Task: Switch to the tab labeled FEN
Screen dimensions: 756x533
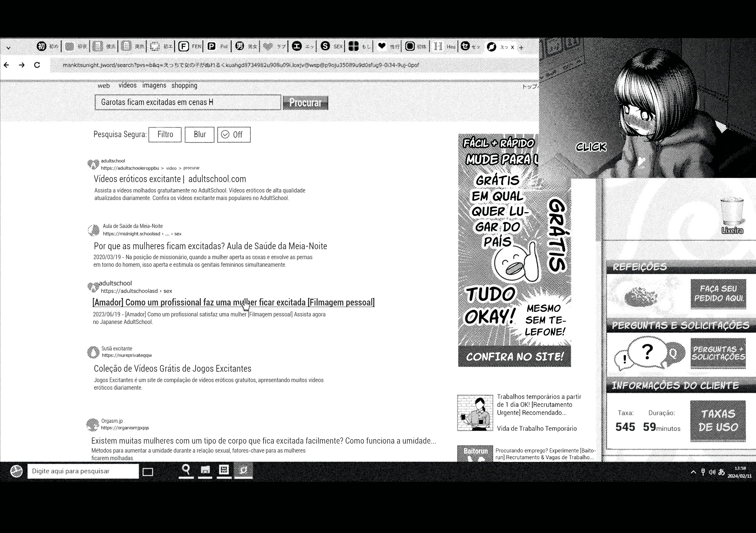Action: [190, 47]
